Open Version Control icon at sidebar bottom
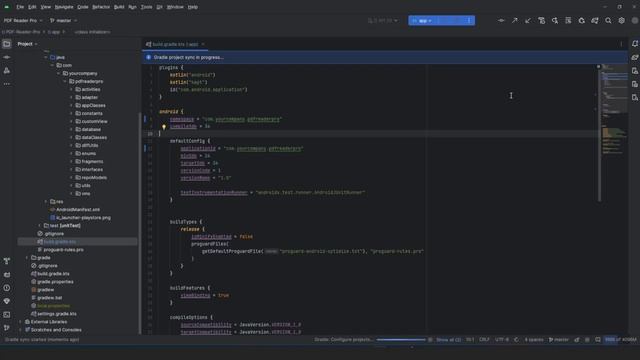Viewport: 640px width, 360px height. pyautogui.click(x=7, y=328)
